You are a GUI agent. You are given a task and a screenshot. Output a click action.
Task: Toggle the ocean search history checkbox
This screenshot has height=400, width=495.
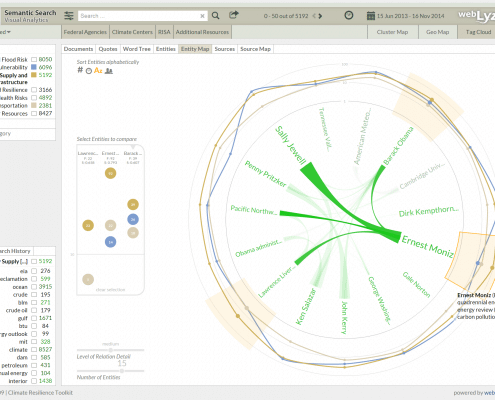[34, 287]
